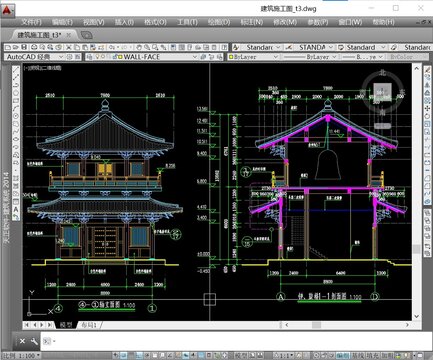
Task: Click the 1:1 annotation scale button
Action: [x=284, y=355]
